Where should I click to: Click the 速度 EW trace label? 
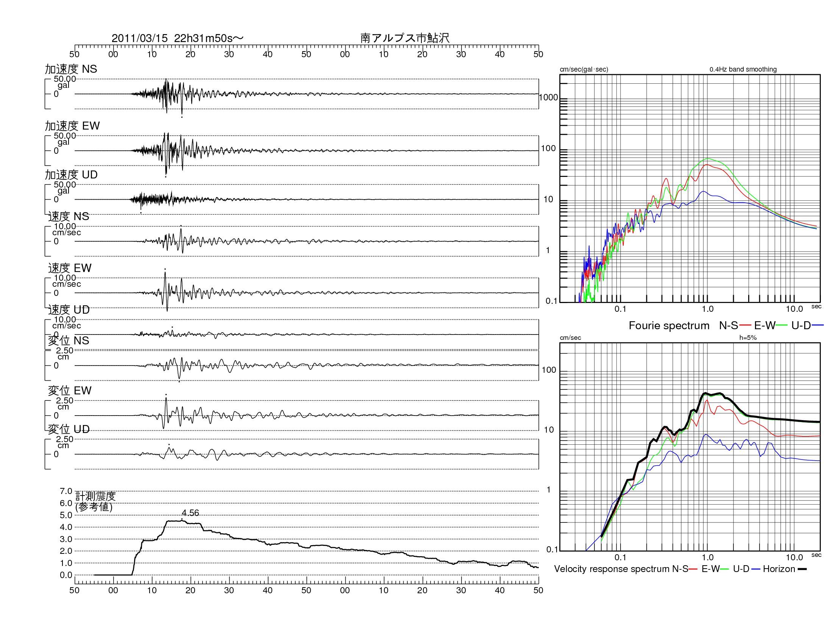[69, 268]
